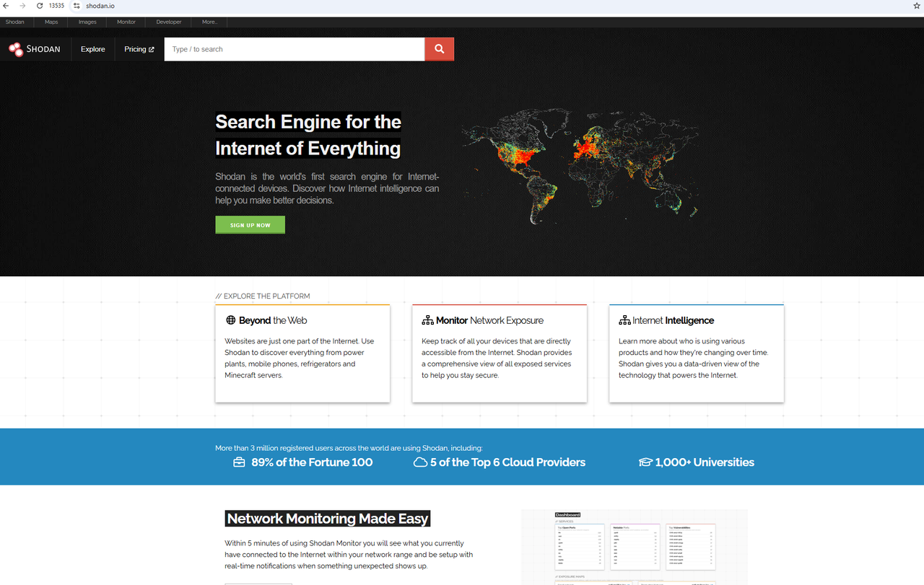Open the Developer tab in top bar

169,22
